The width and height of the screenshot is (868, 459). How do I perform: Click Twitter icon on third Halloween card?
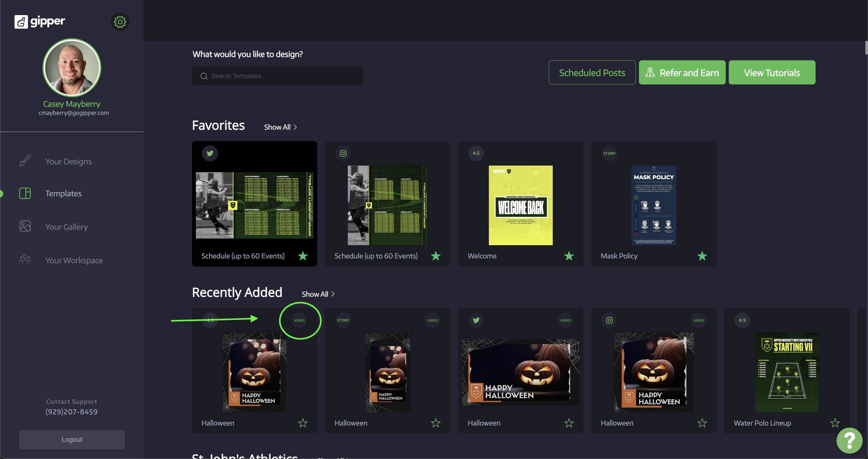pos(476,320)
